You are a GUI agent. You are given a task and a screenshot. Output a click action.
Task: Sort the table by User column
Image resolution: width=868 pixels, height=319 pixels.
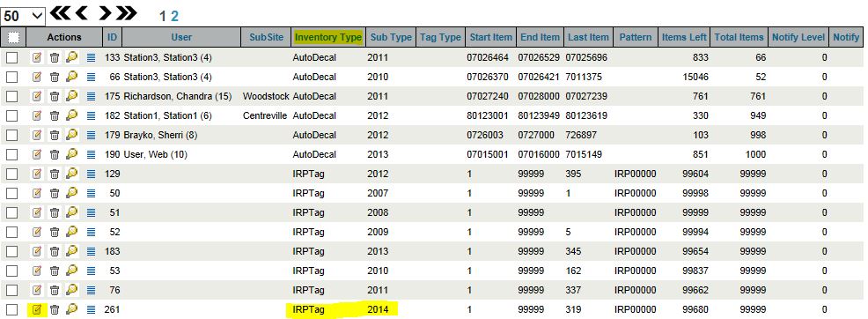click(181, 37)
